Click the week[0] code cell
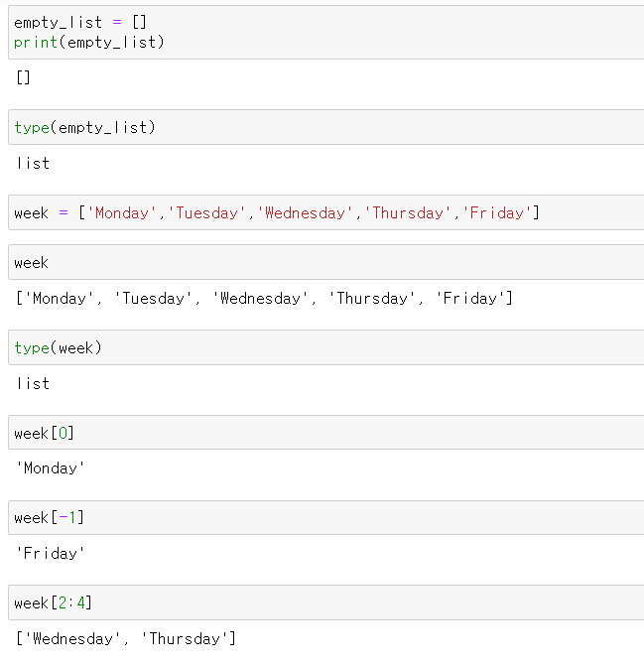 click(x=325, y=433)
